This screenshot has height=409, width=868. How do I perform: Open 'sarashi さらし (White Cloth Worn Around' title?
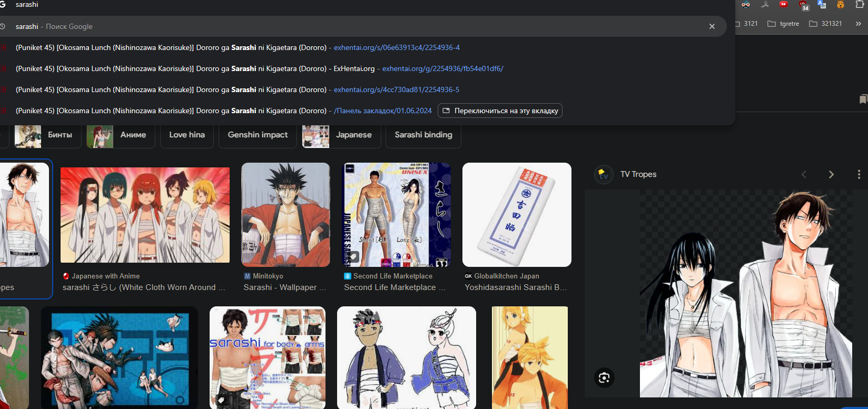(x=144, y=287)
